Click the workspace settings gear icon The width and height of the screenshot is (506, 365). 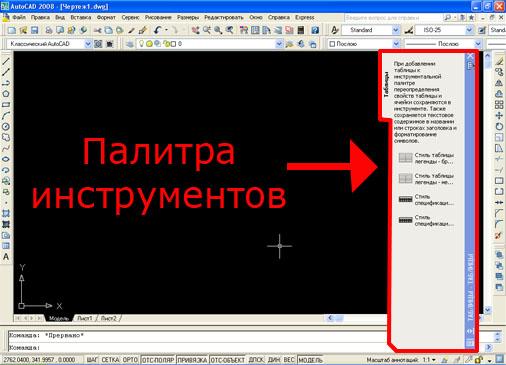tap(98, 44)
